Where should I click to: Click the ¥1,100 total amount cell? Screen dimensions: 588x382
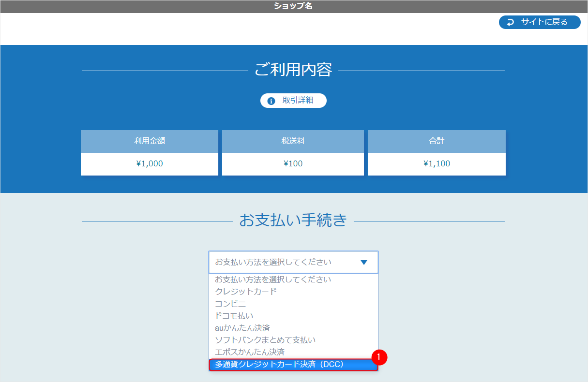436,163
